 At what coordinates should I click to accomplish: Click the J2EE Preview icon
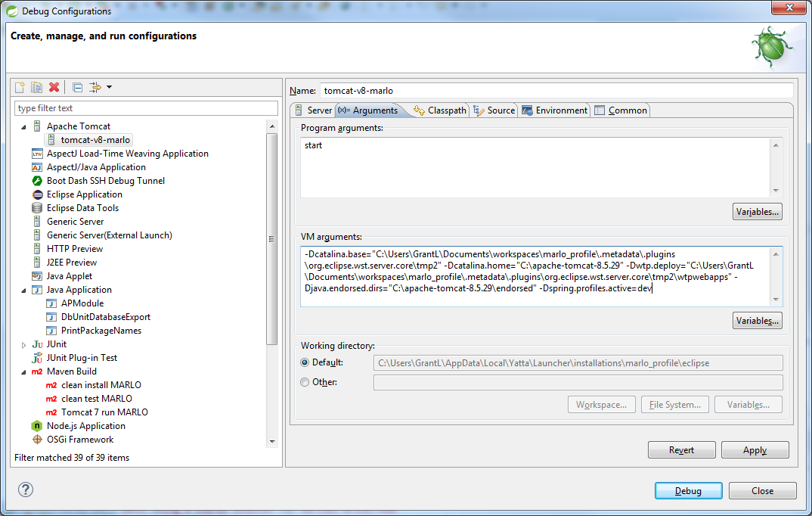(x=37, y=262)
